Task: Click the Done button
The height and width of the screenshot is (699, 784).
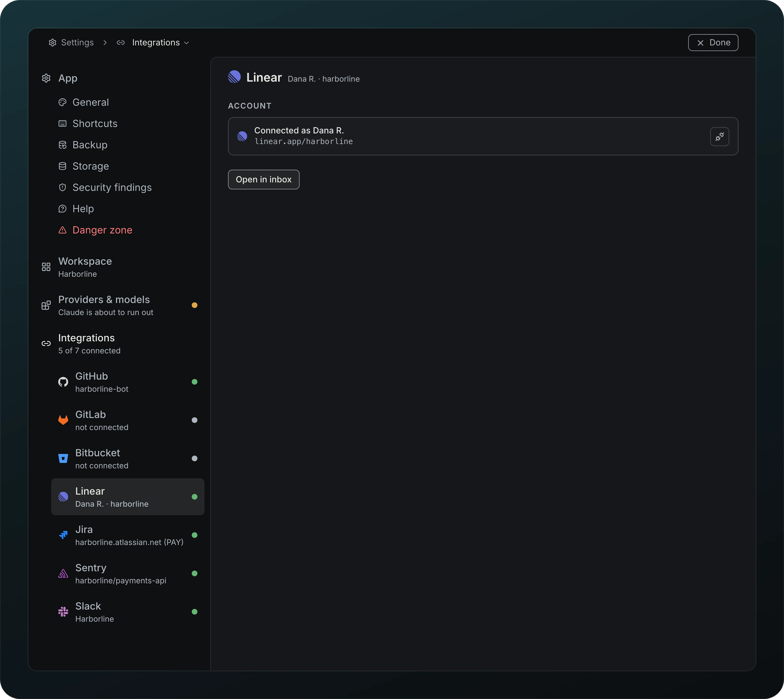Action: (713, 43)
